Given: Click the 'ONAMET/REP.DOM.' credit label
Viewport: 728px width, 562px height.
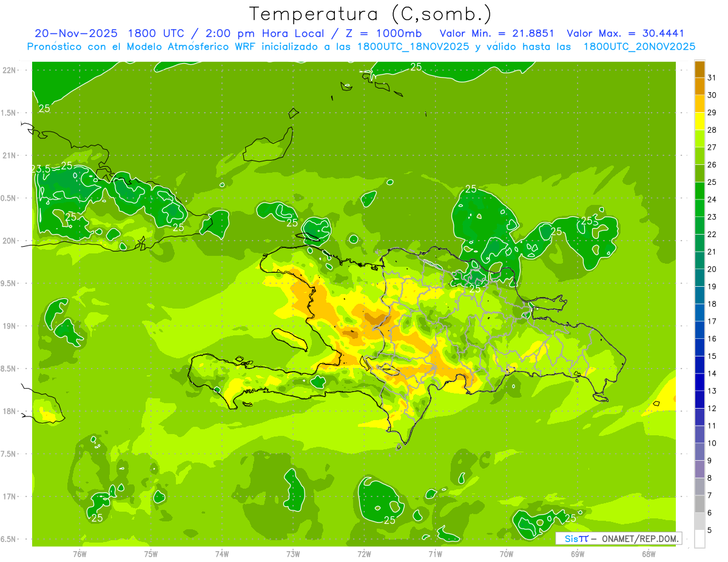Looking at the screenshot, I should coord(639,538).
